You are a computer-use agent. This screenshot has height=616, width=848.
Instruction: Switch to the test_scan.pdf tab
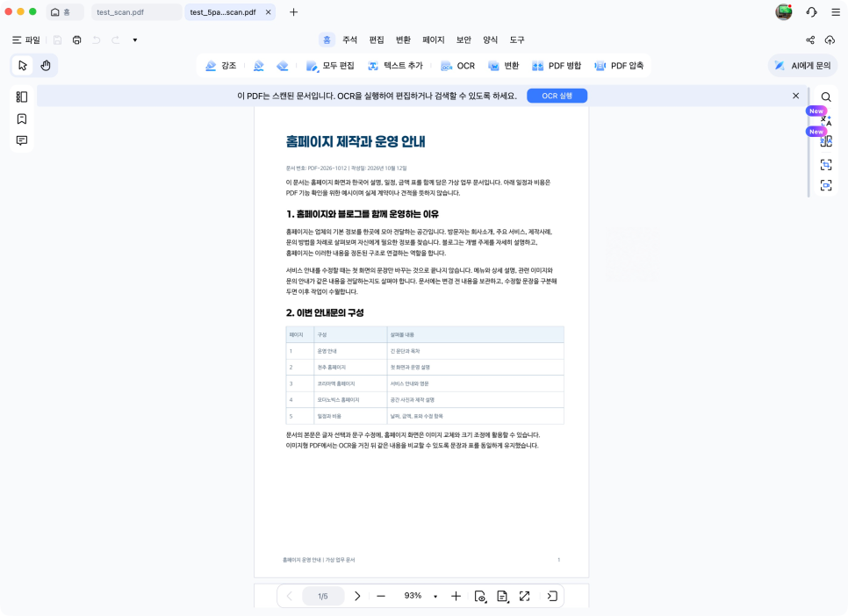136,12
